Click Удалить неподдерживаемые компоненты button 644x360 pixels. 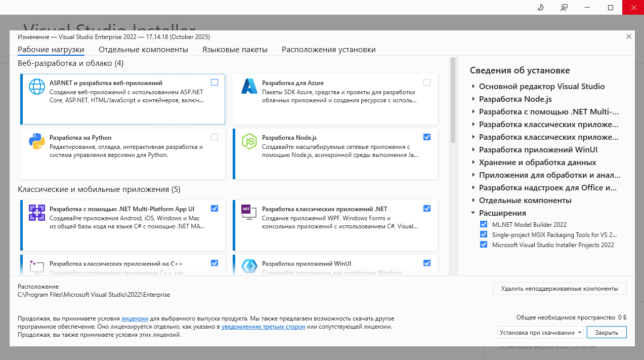pyautogui.click(x=559, y=289)
